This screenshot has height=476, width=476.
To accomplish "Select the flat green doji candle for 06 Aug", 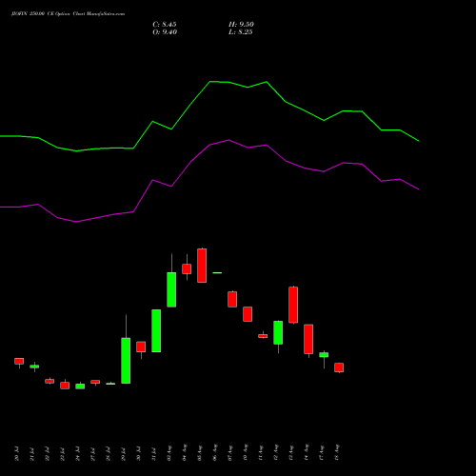I will tap(217, 272).
